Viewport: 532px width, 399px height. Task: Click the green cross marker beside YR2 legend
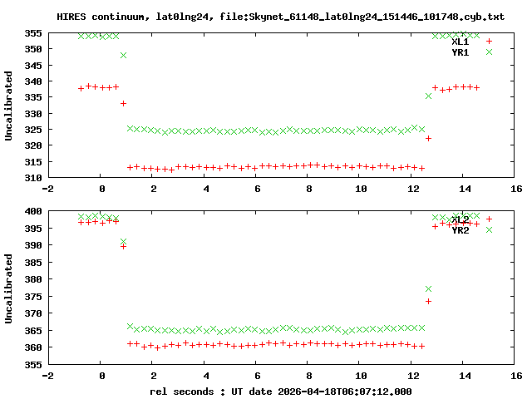[489, 229]
